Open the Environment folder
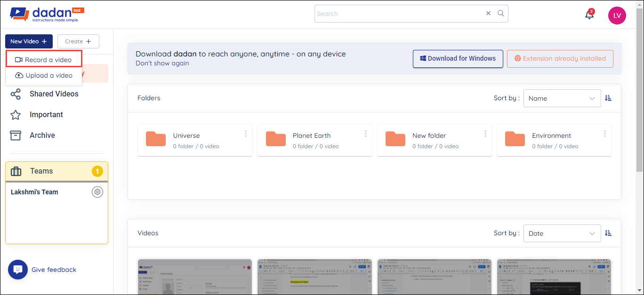644x295 pixels. [554, 140]
